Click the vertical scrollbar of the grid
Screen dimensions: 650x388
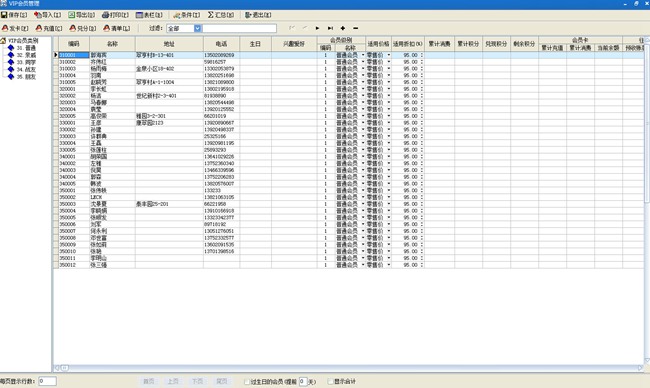pos(647,201)
